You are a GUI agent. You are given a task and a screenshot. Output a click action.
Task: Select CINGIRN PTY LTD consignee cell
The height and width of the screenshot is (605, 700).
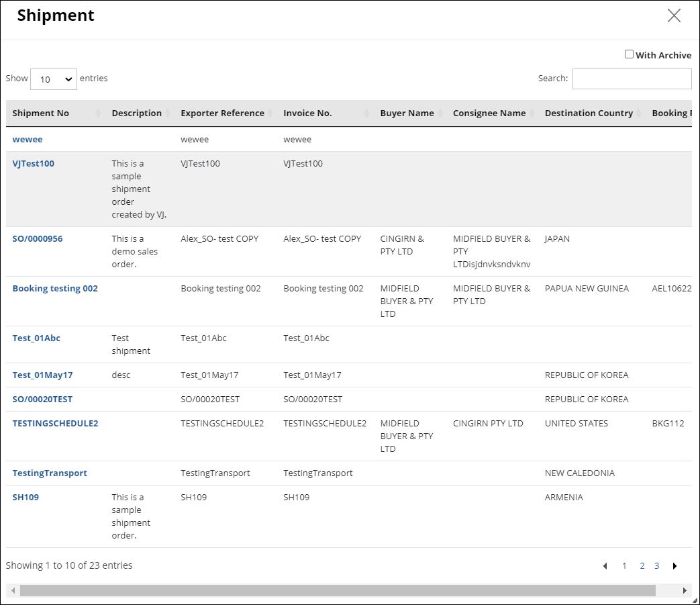pyautogui.click(x=488, y=423)
